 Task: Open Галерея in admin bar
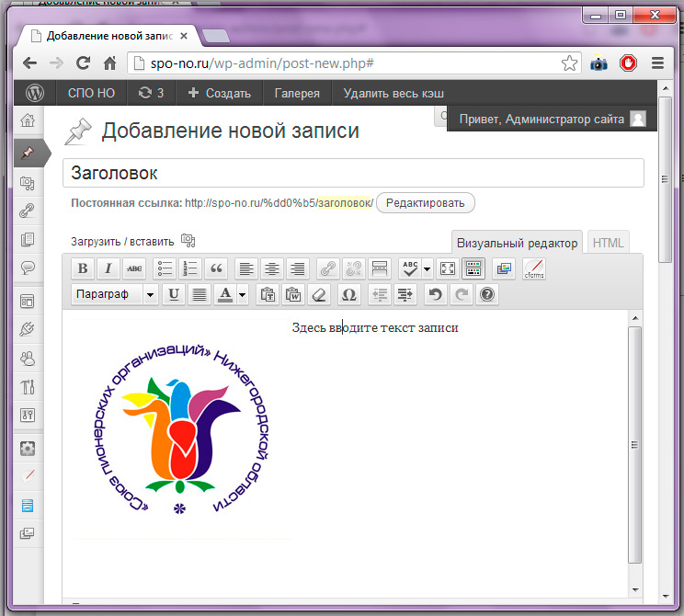[297, 93]
